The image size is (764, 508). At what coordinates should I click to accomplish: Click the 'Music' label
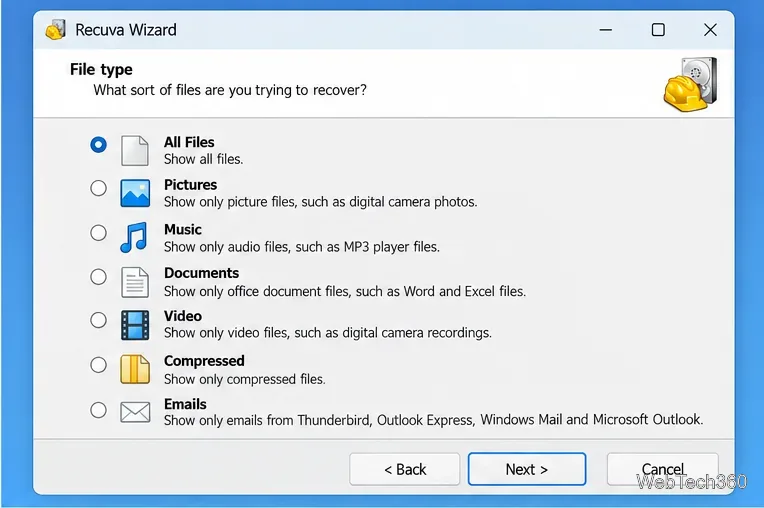pos(183,229)
